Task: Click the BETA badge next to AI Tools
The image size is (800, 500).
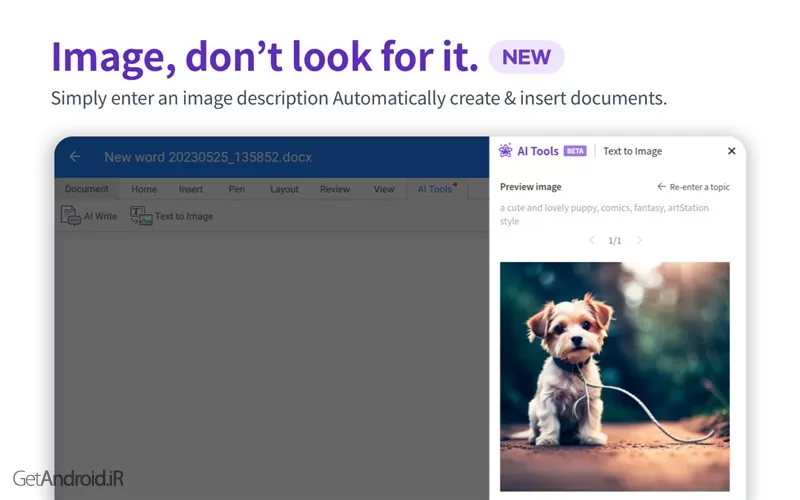Action: tap(575, 151)
